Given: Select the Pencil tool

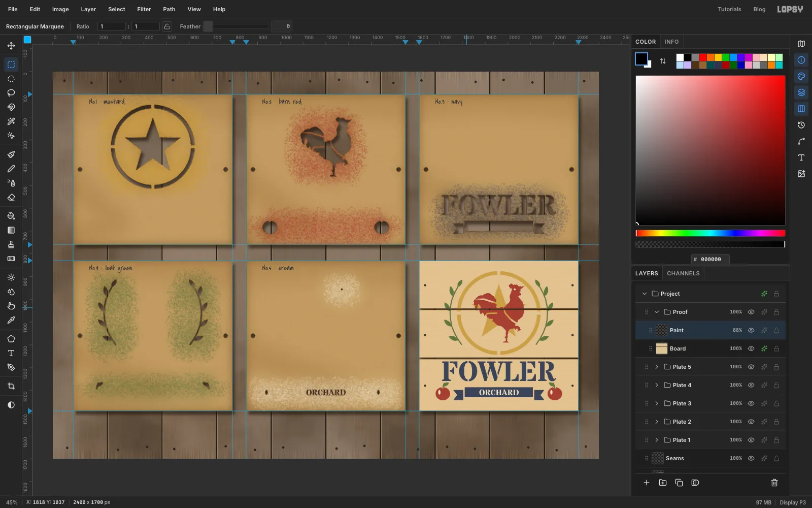Looking at the screenshot, I should (x=11, y=169).
